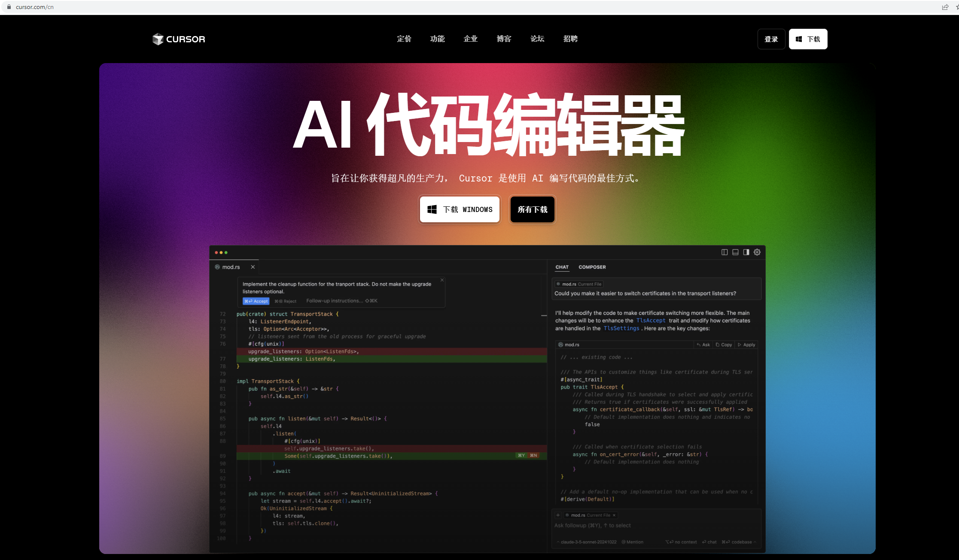
Task: Click the blue Accept button
Action: [x=256, y=301]
